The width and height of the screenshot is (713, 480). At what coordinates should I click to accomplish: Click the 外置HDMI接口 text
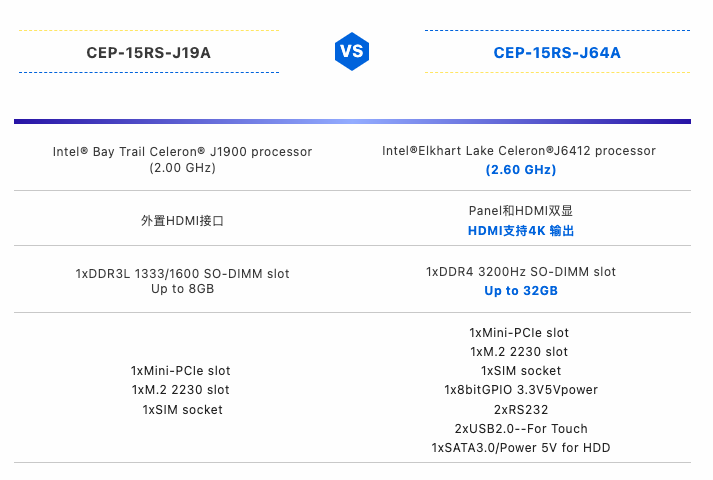pos(182,221)
